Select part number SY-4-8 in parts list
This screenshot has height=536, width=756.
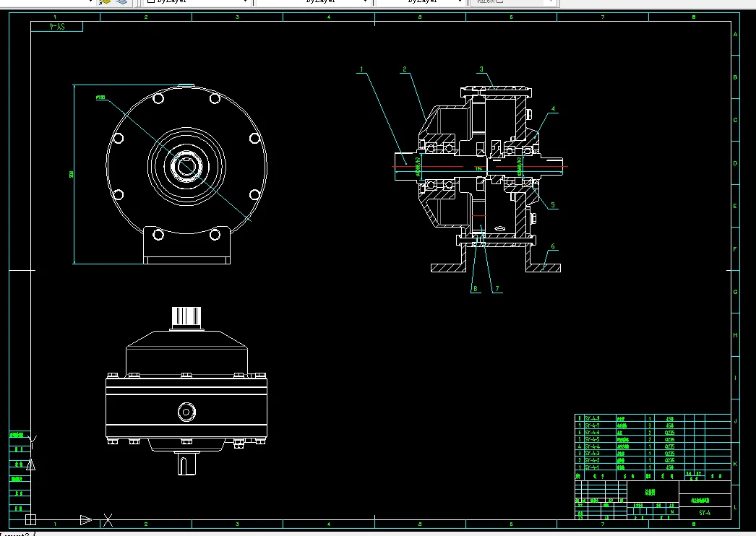pos(592,419)
